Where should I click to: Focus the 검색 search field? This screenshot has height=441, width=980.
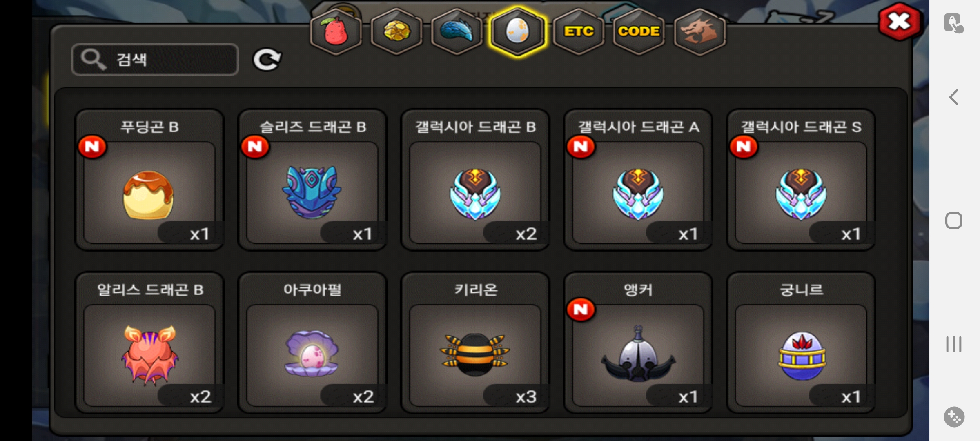pyautogui.click(x=155, y=60)
